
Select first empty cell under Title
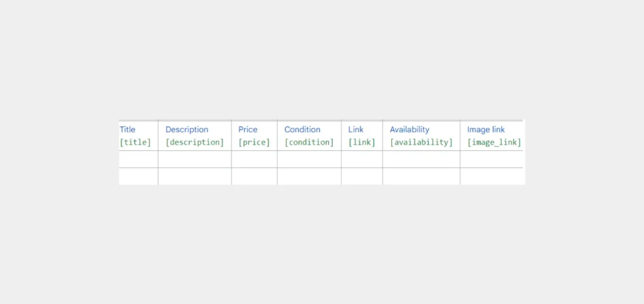(x=138, y=159)
